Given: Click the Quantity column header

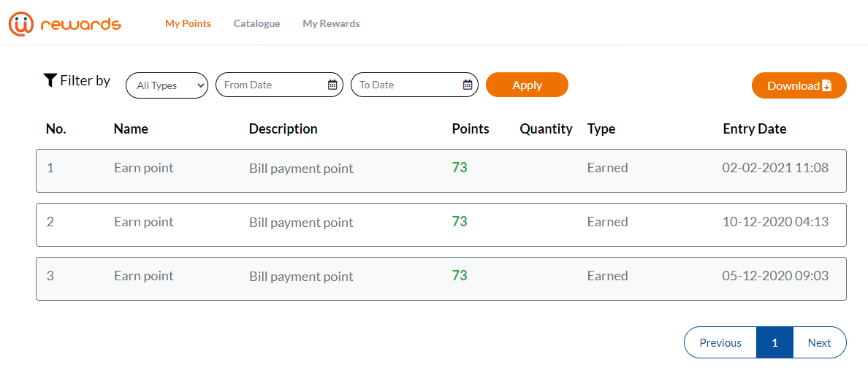Looking at the screenshot, I should point(546,129).
